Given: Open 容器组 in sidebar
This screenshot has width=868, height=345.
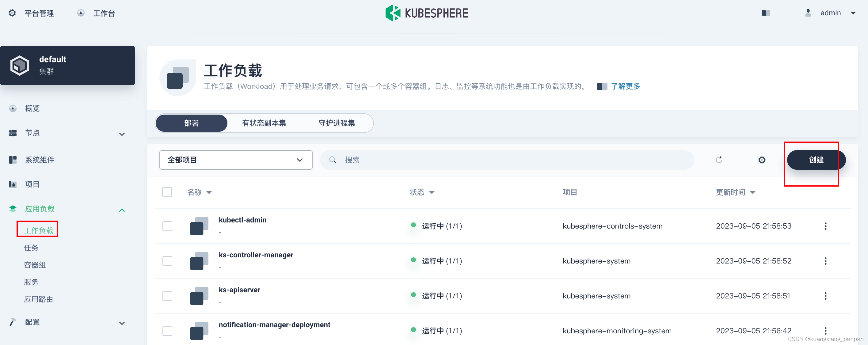Looking at the screenshot, I should [35, 265].
